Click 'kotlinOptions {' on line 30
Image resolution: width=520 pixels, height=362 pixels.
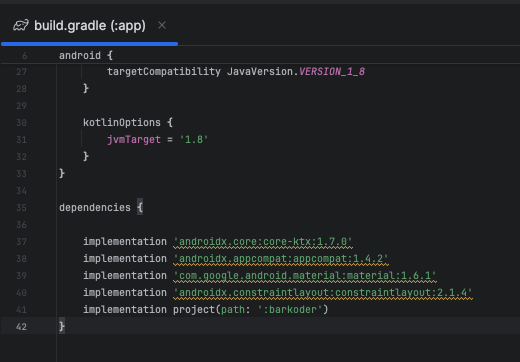(128, 123)
